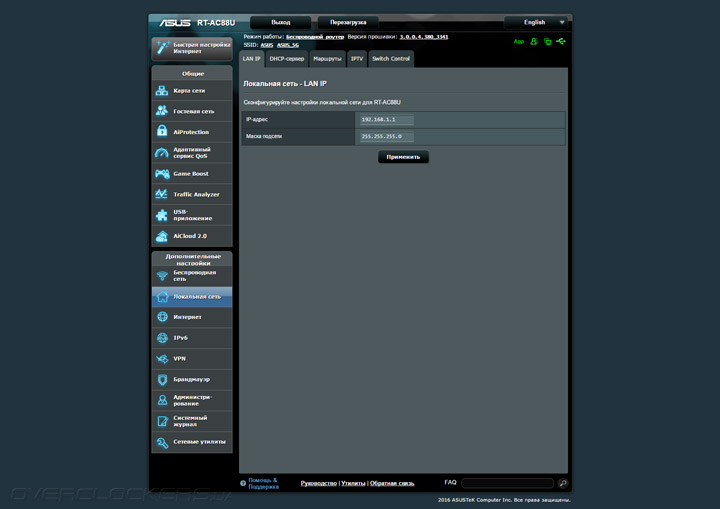Open the English language dropdown

tap(535, 22)
